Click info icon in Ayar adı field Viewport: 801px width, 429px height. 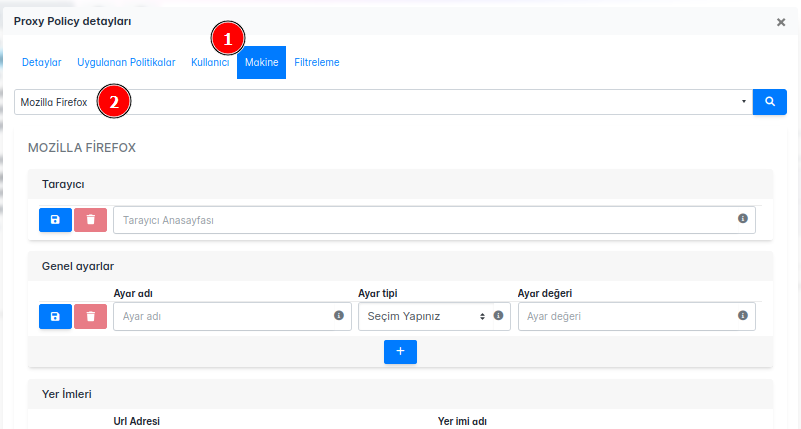[x=339, y=316]
